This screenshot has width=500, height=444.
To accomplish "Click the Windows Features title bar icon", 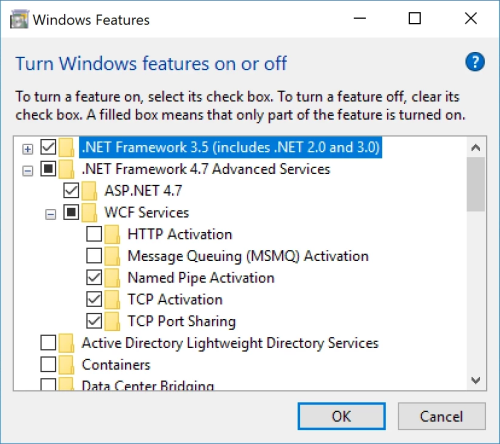I will coord(19,20).
